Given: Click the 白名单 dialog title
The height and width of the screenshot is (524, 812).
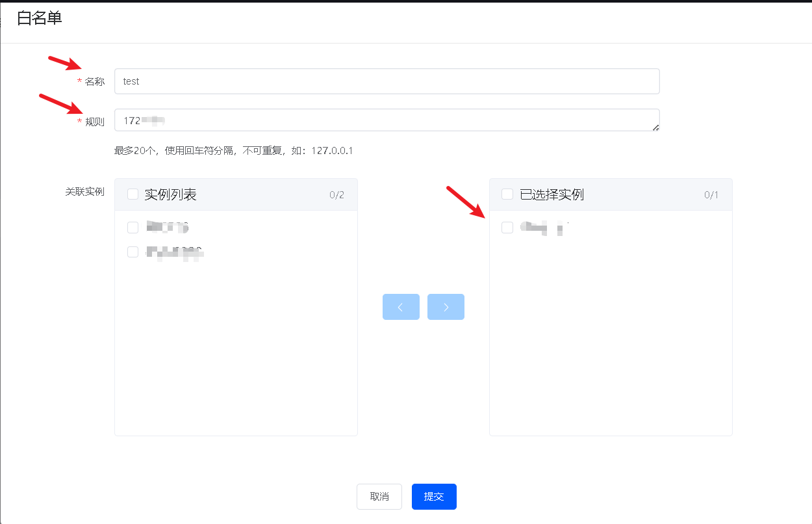Looking at the screenshot, I should (x=40, y=19).
